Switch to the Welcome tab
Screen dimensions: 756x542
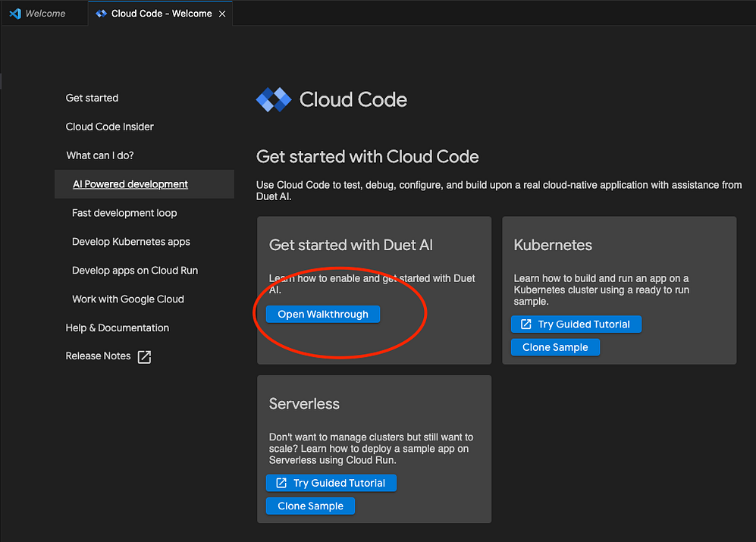click(43, 13)
